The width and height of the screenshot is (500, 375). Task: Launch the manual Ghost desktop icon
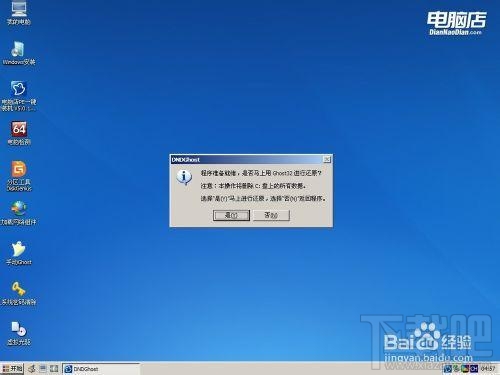[x=19, y=253]
